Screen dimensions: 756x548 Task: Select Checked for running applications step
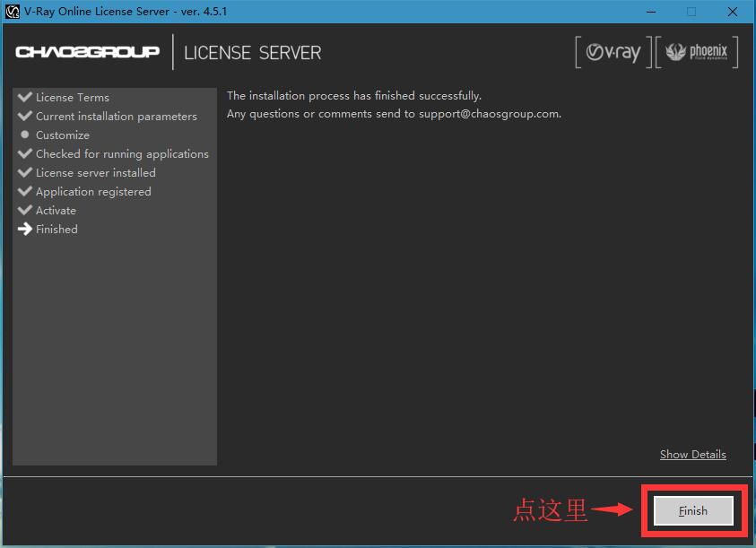(122, 154)
